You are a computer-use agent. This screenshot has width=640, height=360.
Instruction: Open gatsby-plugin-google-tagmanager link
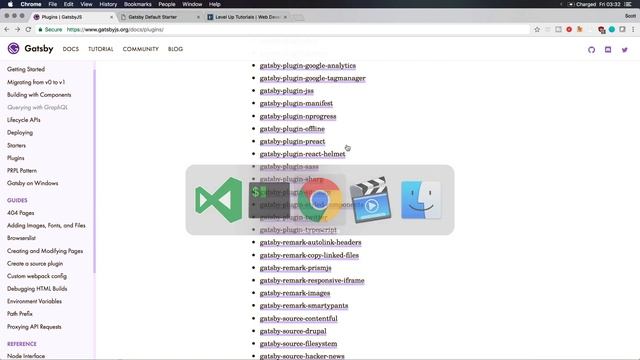(313, 78)
